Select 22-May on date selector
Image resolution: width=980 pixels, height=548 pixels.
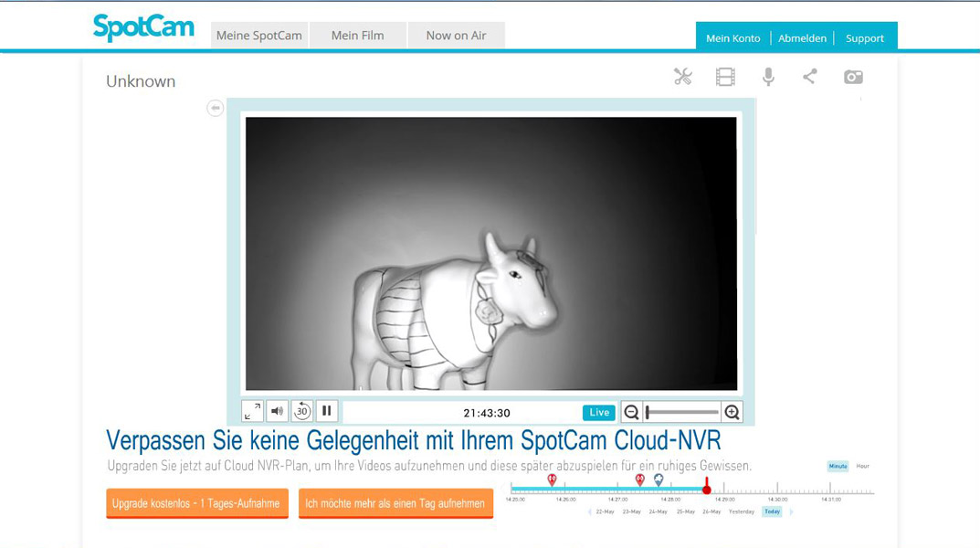[605, 511]
